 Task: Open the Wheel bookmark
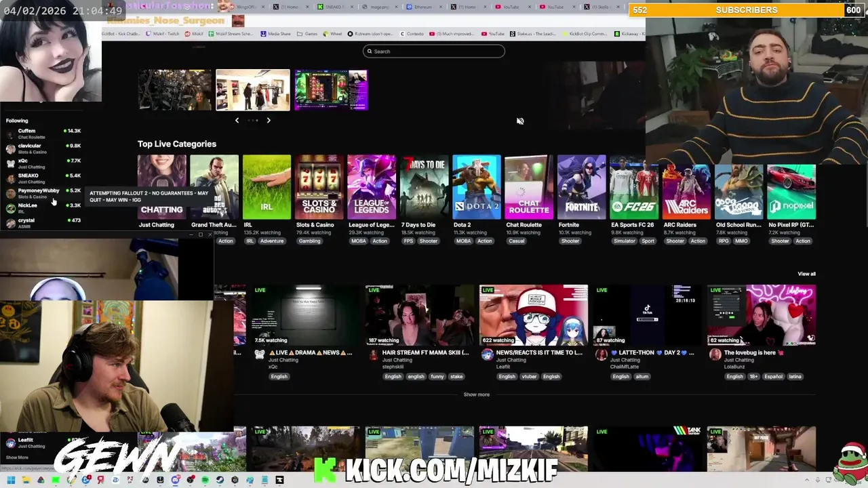(x=333, y=34)
